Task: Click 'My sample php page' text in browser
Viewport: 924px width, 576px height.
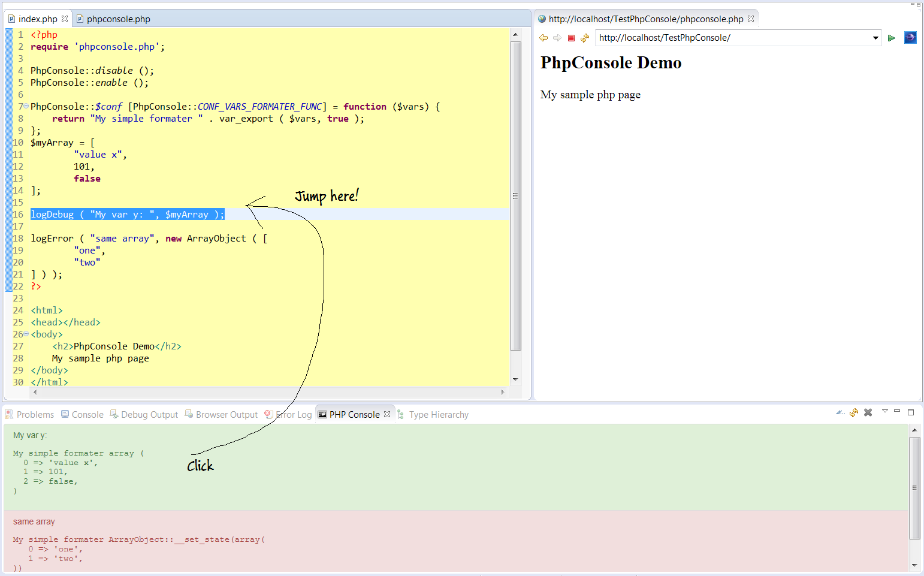Action: [590, 95]
